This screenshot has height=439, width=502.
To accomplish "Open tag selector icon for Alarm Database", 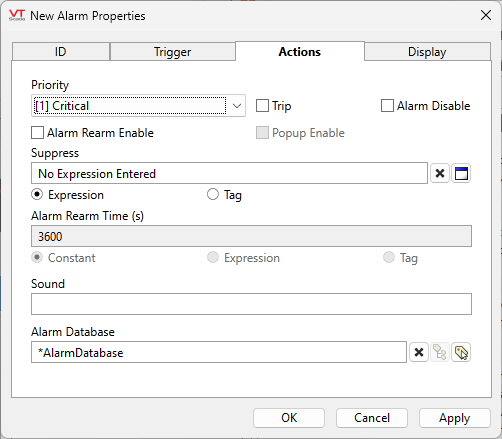I will [x=461, y=352].
